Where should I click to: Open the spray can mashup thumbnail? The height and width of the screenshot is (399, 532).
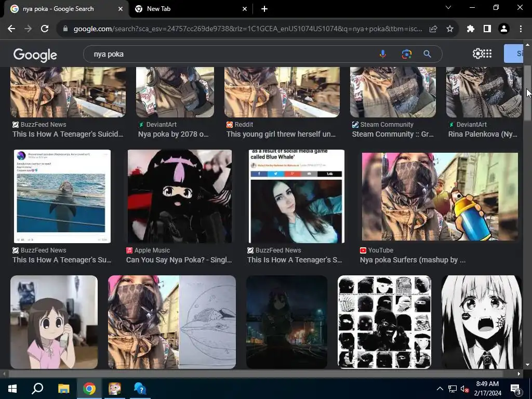click(x=440, y=196)
